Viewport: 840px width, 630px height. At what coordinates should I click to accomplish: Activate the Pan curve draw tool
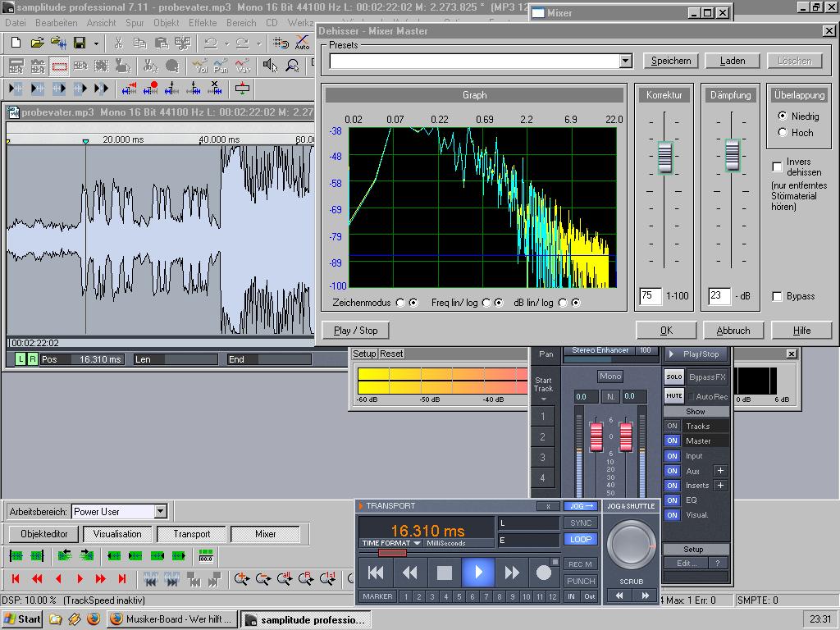click(221, 66)
